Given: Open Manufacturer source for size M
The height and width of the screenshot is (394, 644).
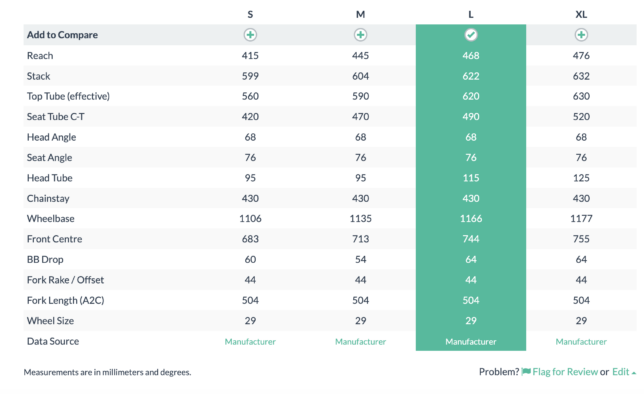Looking at the screenshot, I should [360, 342].
